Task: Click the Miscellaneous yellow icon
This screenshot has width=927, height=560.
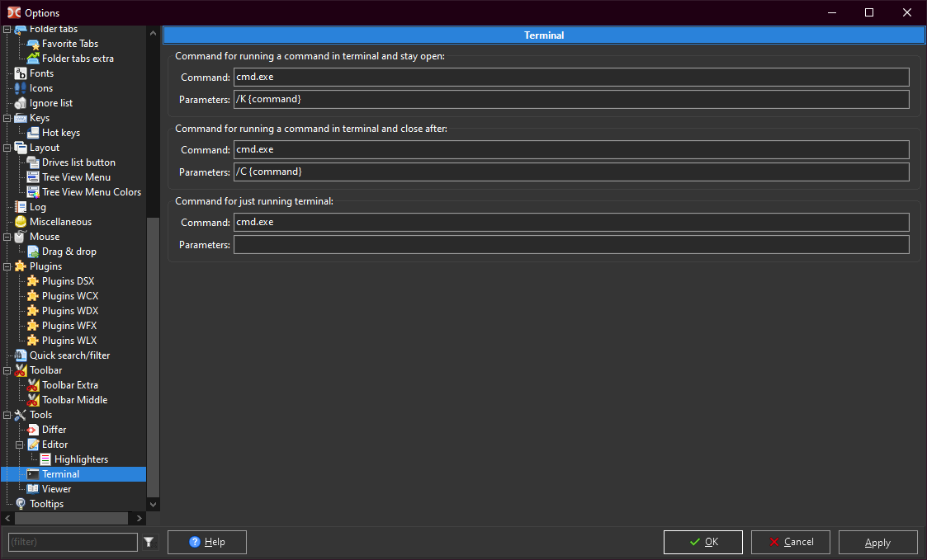Action: (x=21, y=222)
